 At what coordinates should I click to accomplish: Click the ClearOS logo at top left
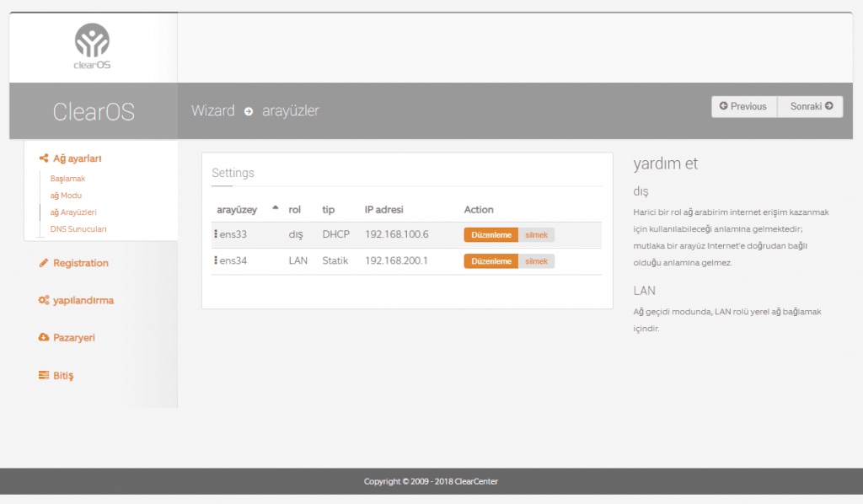[x=92, y=46]
